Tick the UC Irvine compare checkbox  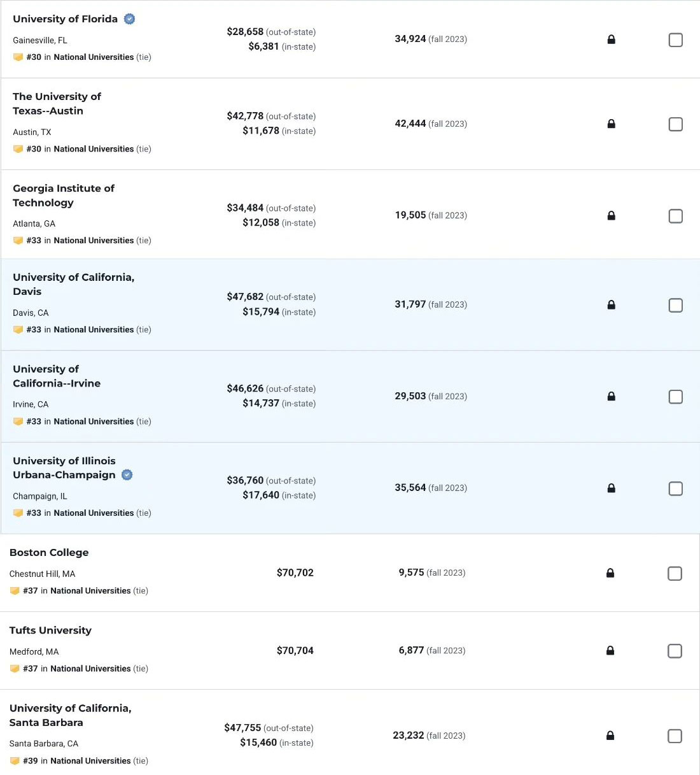[676, 397]
